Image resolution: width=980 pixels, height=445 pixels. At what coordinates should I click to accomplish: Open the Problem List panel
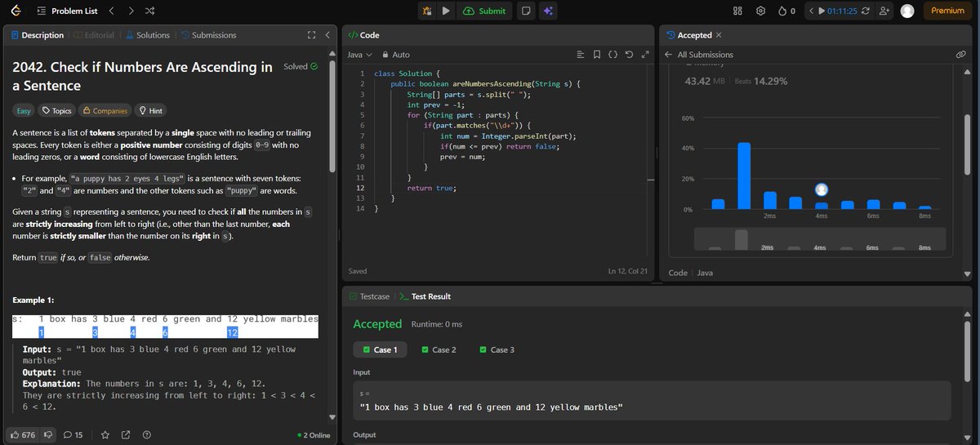(x=67, y=11)
